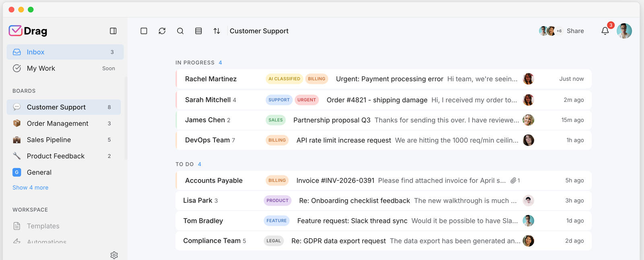Click assignee avatar on Lisa Park row

coord(528,200)
